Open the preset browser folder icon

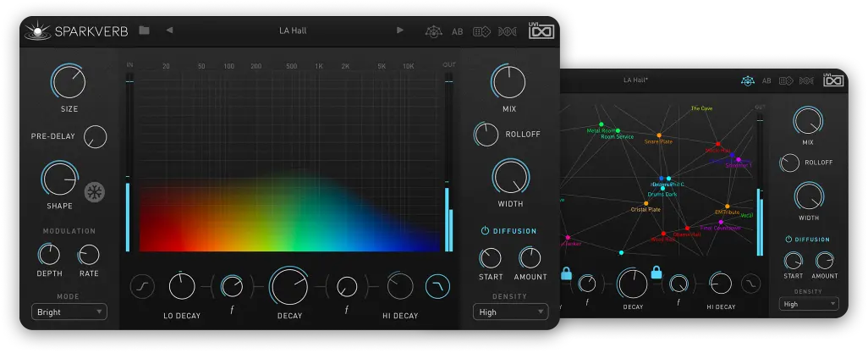click(x=144, y=30)
